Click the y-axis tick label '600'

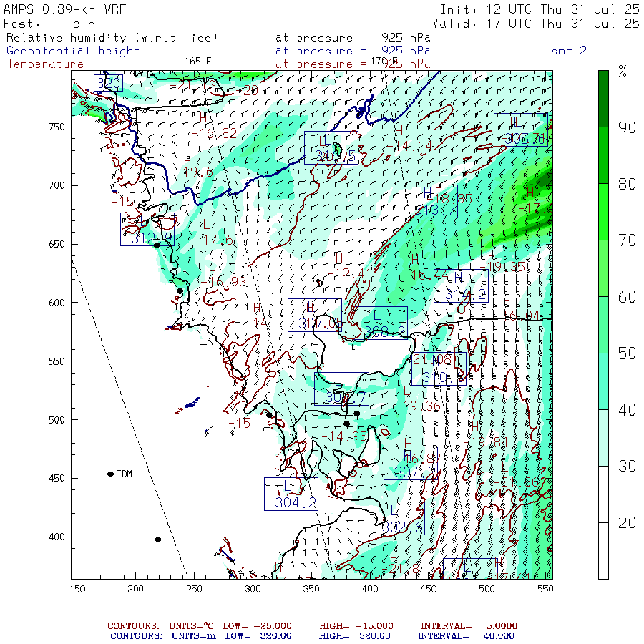57,303
